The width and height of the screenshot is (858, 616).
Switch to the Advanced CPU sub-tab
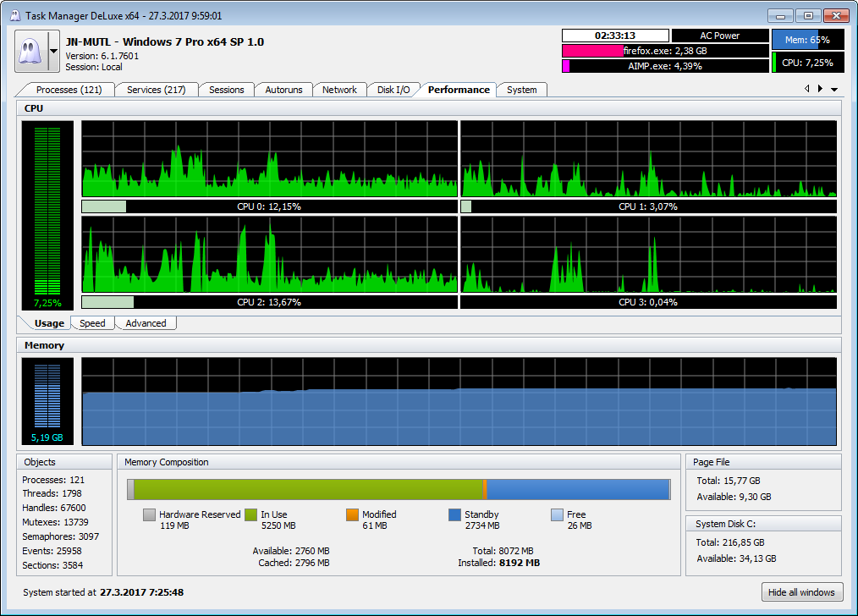point(146,323)
